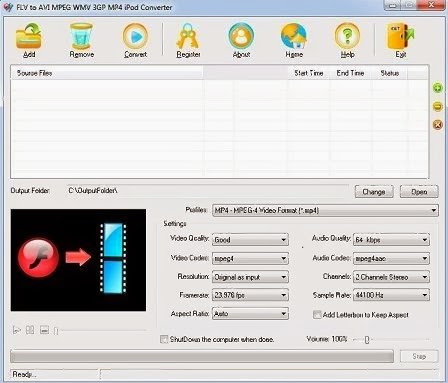
Task: Click the Output Folder path field
Action: 207,191
